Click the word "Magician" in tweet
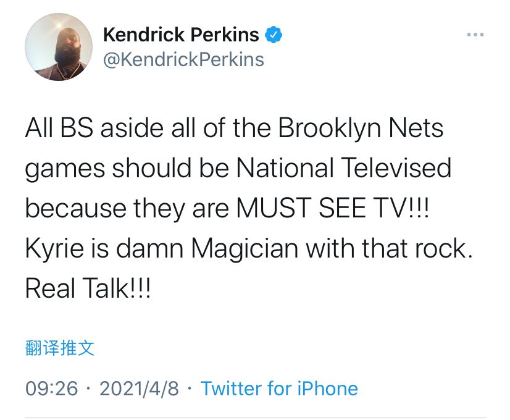This screenshot has height=420, width=510. point(245,249)
